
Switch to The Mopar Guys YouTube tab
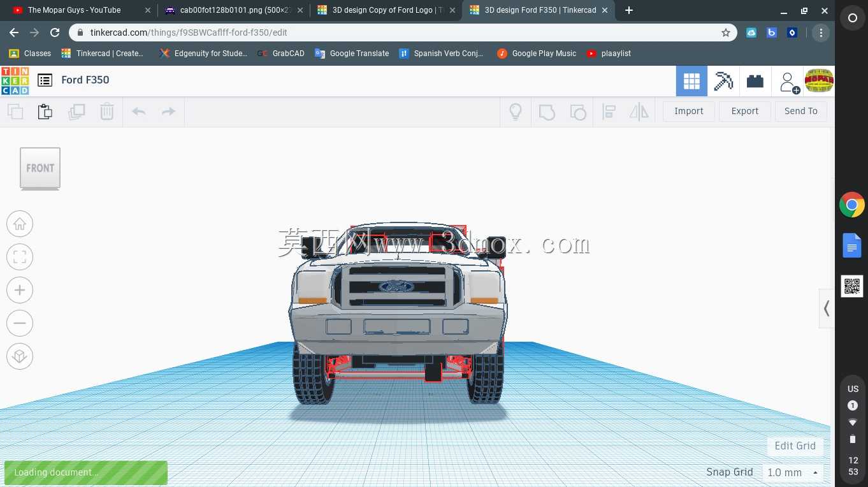(73, 10)
